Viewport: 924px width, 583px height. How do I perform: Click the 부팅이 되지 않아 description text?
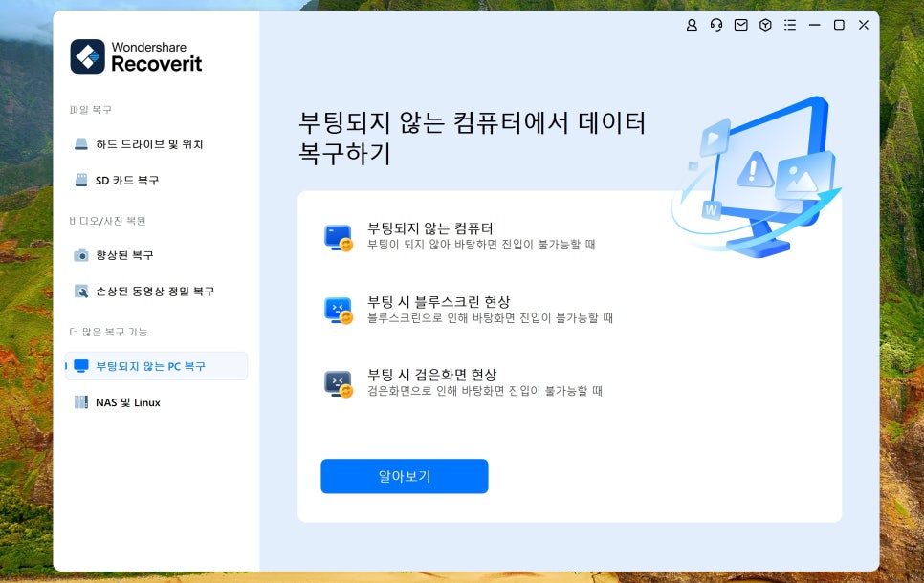click(481, 245)
